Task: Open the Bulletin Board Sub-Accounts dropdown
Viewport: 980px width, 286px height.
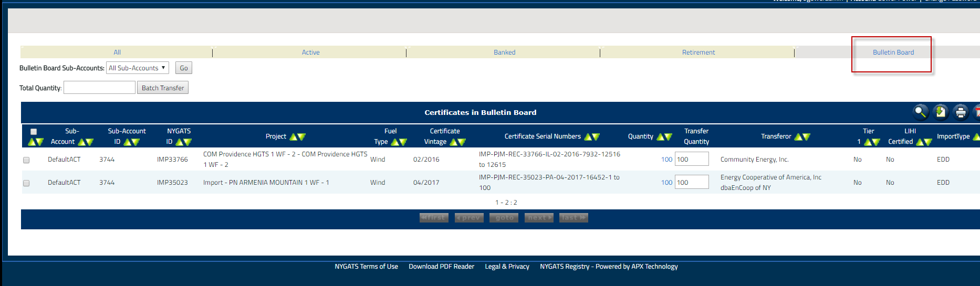Action: point(137,68)
